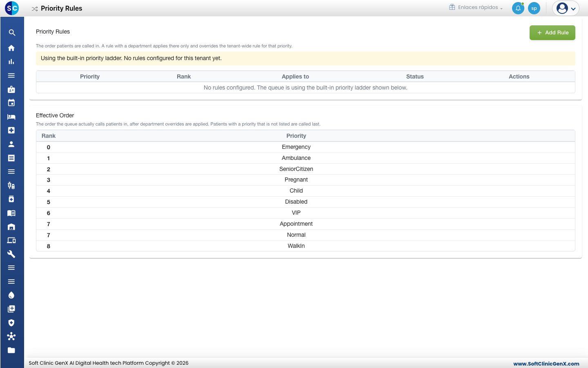
Task: Select the hospital bed sidebar icon
Action: [11, 117]
